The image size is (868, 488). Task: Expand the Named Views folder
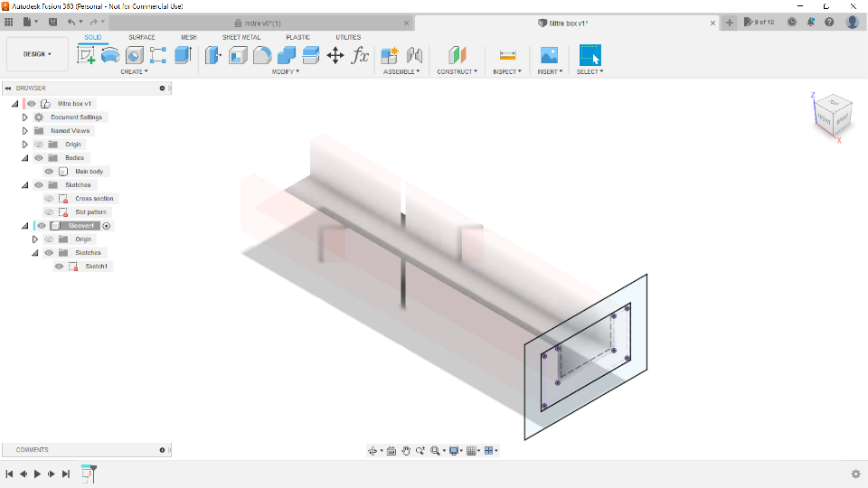click(x=25, y=131)
